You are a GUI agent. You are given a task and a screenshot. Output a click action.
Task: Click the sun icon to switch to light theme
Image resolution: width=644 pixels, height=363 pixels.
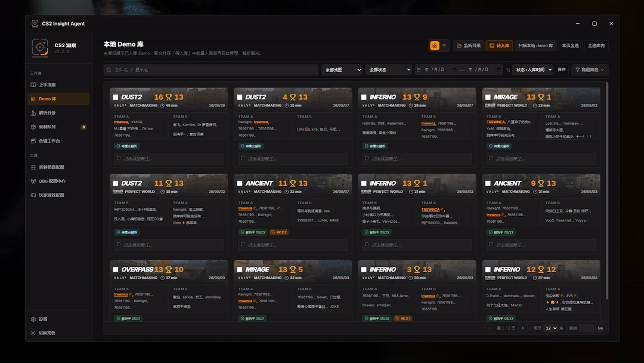[x=33, y=333]
